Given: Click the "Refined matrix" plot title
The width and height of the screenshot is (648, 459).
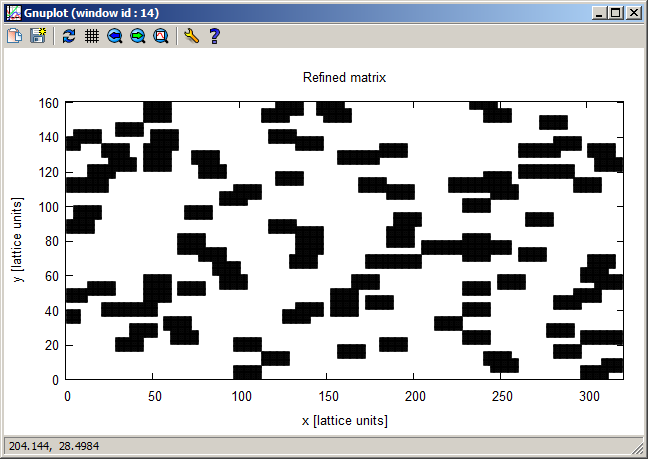Looking at the screenshot, I should 344,78.
